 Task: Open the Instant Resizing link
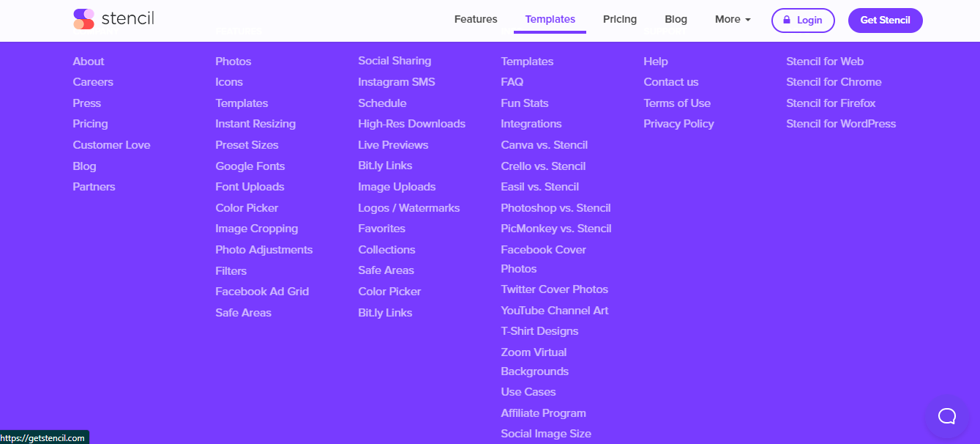(255, 124)
